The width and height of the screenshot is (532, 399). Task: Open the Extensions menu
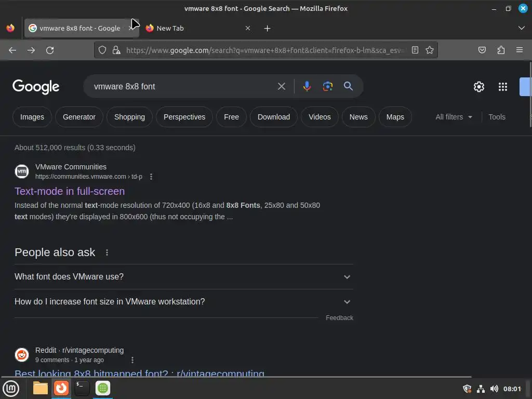(501, 50)
